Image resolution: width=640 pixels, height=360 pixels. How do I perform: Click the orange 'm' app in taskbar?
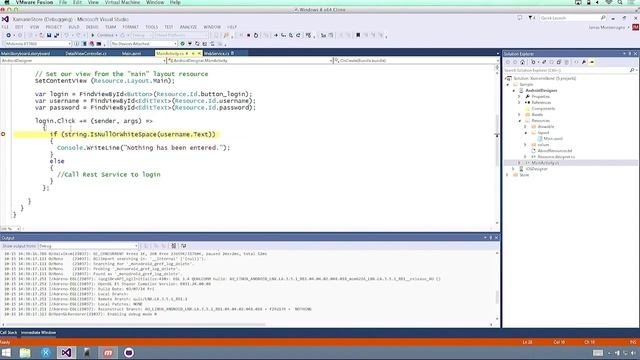pyautogui.click(x=108, y=353)
